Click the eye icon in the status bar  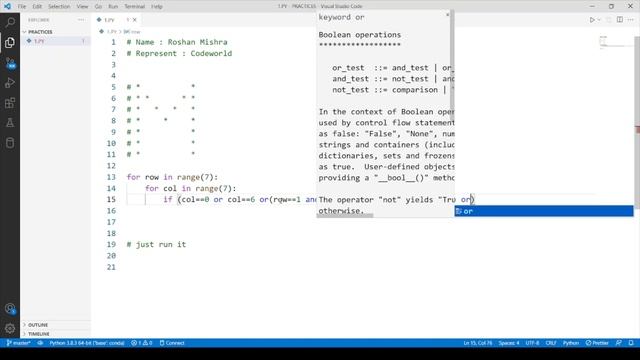tap(40, 343)
